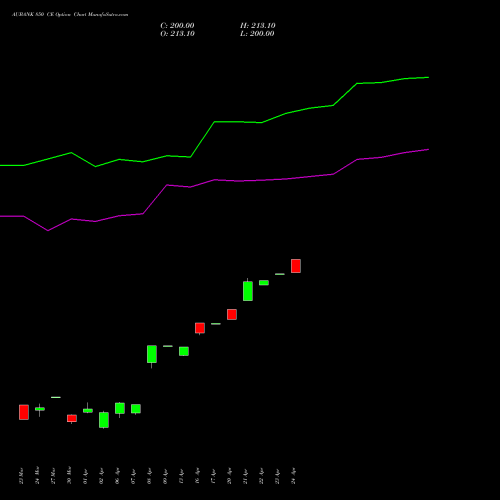The width and height of the screenshot is (500, 500).
Task: Click the chart title 'AUBANK 850 CE Option Chart'
Action: point(49,14)
